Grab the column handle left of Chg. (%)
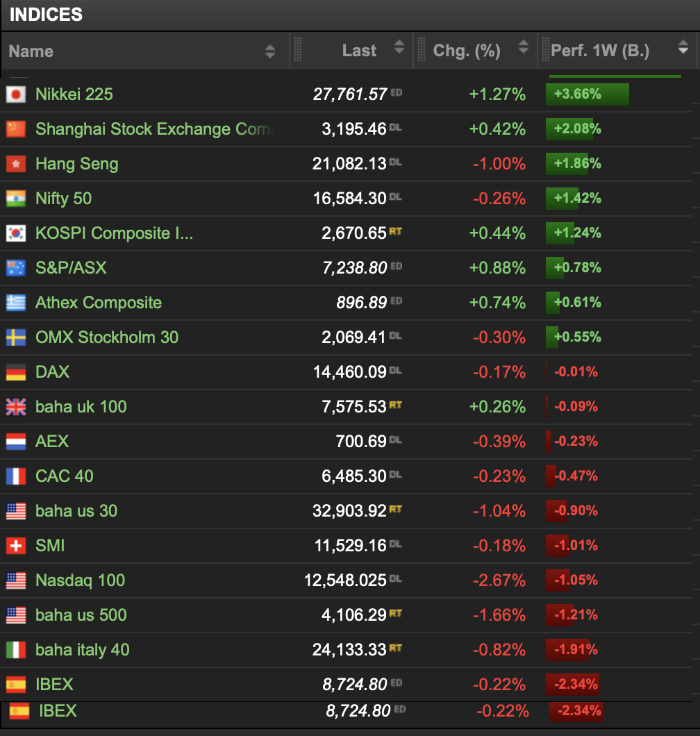Image resolution: width=700 pixels, height=736 pixels. click(x=422, y=50)
